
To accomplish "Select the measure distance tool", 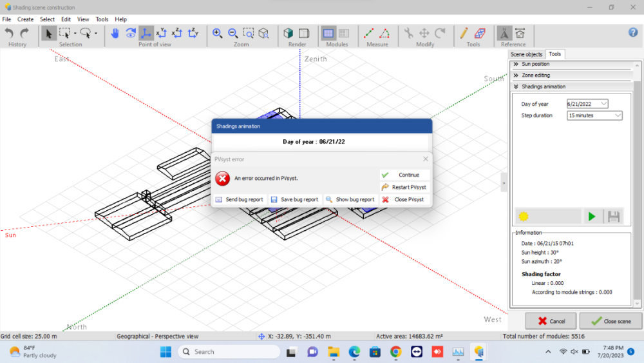I will click(369, 34).
